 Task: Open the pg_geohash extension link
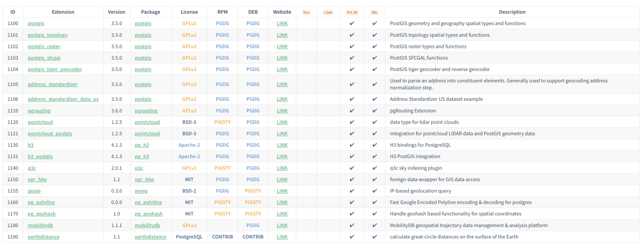[x=44, y=213]
